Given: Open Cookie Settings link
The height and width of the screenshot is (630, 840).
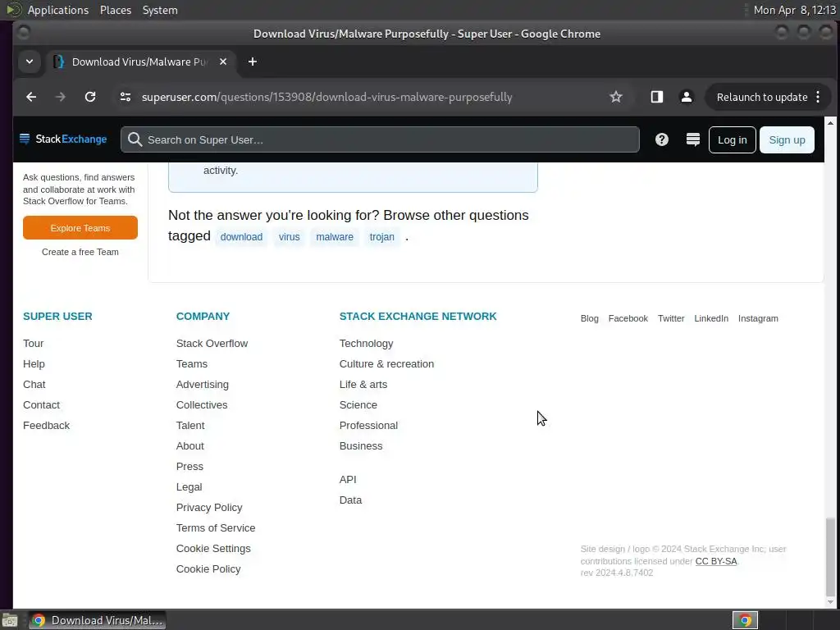Looking at the screenshot, I should tap(213, 549).
